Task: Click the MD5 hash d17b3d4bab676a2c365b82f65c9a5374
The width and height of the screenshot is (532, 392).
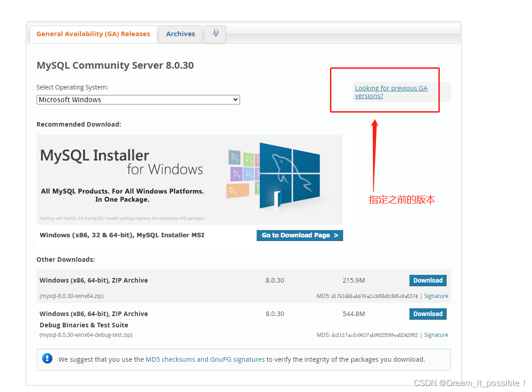Action: (375, 296)
